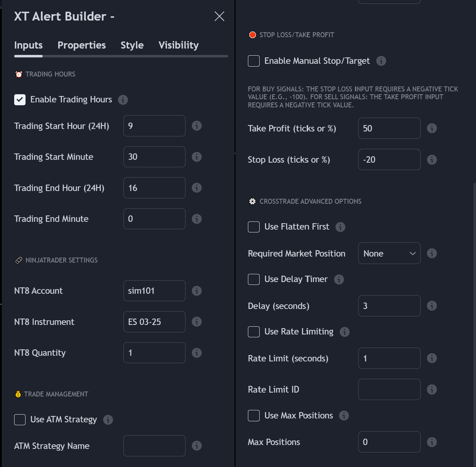Screen dimensions: 476x467
Task: Click the info icon next to Max Positions
Action: click(x=432, y=442)
